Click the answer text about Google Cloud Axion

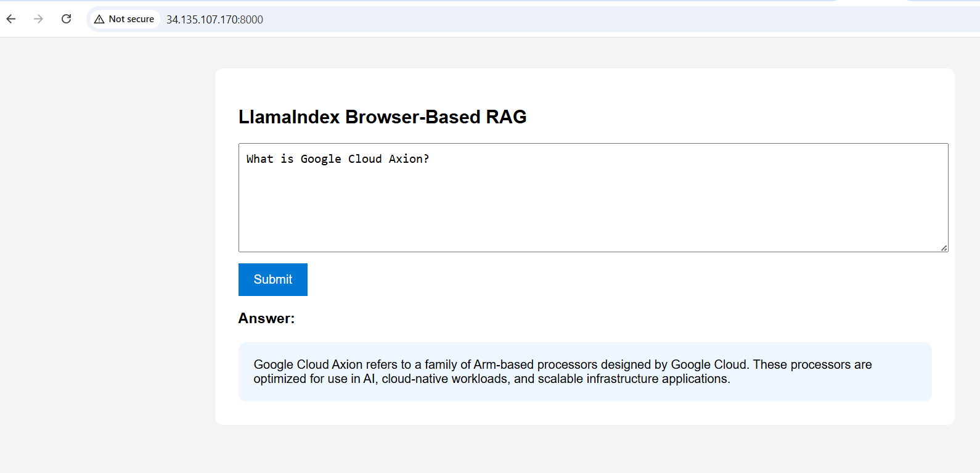pos(562,371)
